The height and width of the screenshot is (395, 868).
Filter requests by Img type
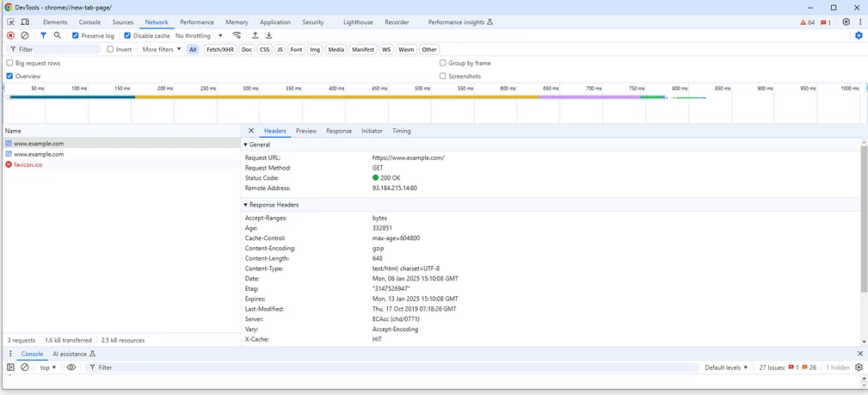click(315, 49)
